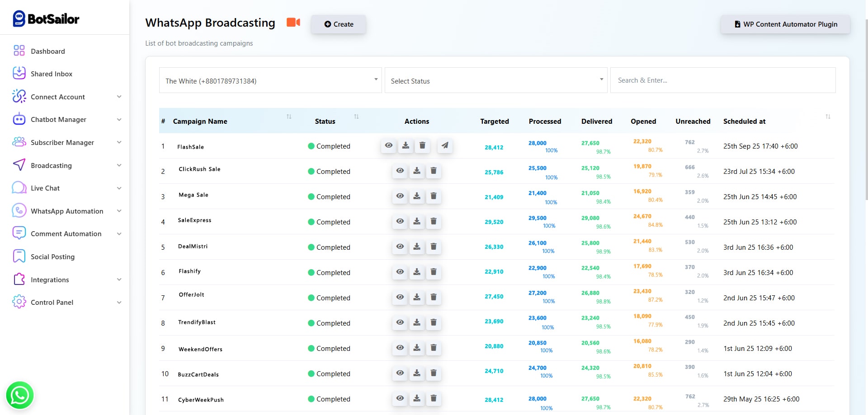Open Shared Inbox from the sidebar
Viewport: 868px width, 415px height.
51,74
